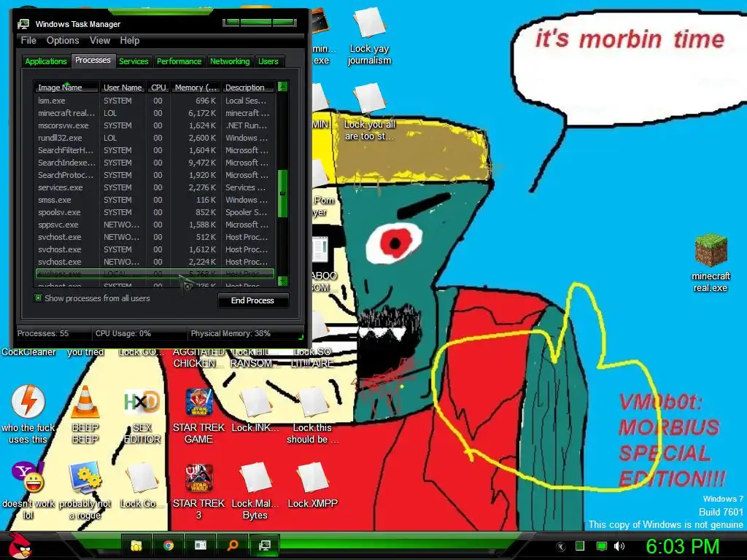Image resolution: width=747 pixels, height=560 pixels.
Task: Open the Options menu
Action: pyautogui.click(x=63, y=41)
